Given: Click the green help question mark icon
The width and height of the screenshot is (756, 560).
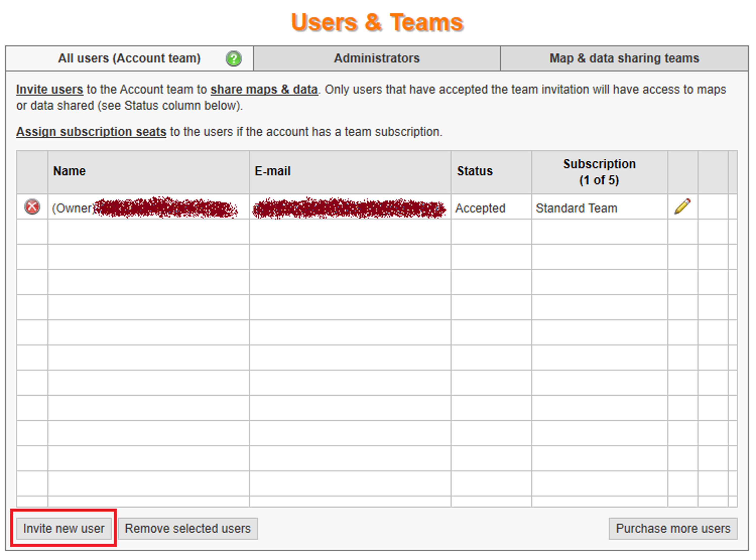Looking at the screenshot, I should [x=234, y=59].
